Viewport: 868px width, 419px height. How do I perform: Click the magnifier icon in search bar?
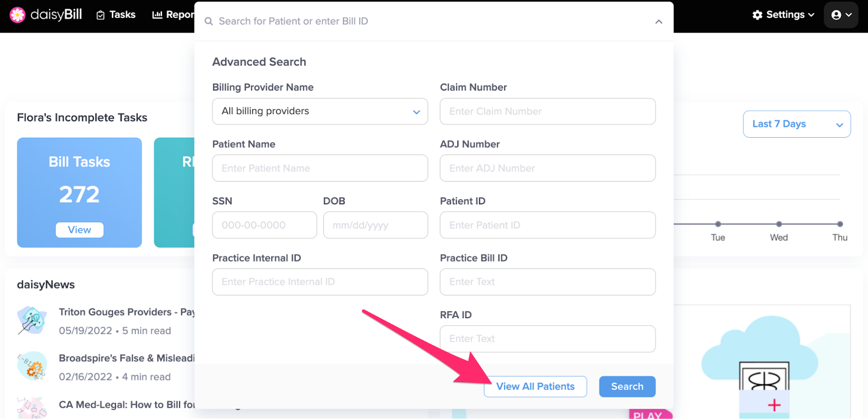[x=208, y=22]
